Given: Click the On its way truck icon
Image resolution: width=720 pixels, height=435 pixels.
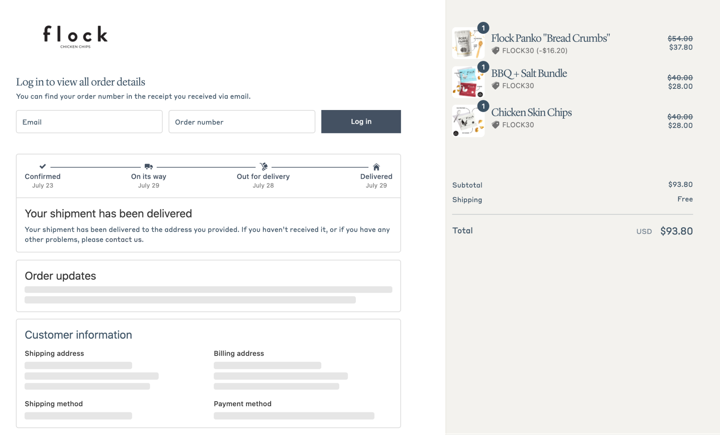Looking at the screenshot, I should [x=148, y=166].
